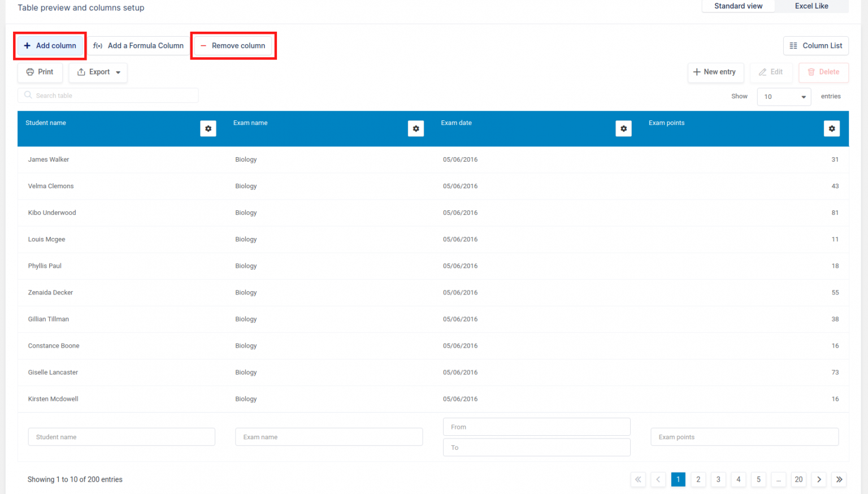Viewport: 868px width, 494px height.
Task: Expand the Export dropdown arrow
Action: click(118, 72)
